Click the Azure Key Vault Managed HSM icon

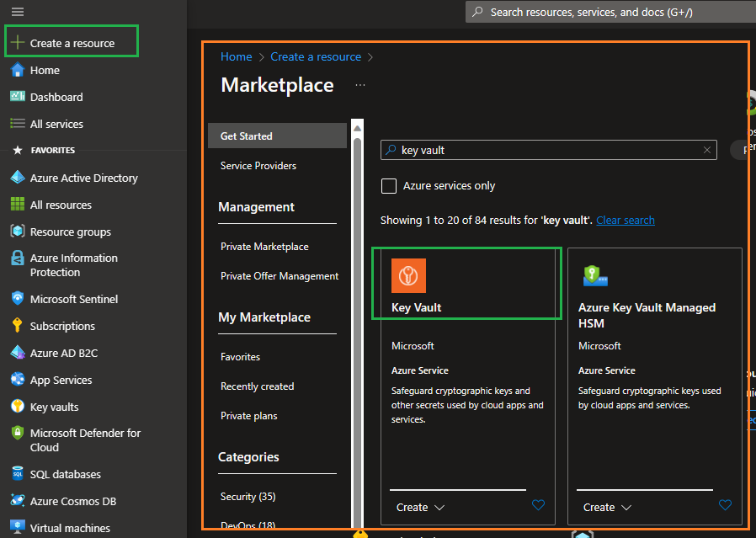[x=595, y=276]
